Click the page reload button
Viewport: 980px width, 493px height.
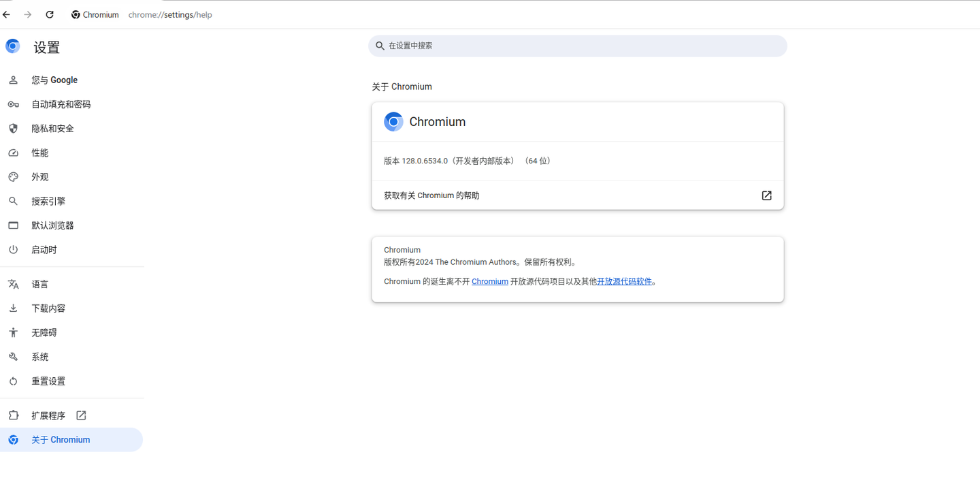(49, 14)
